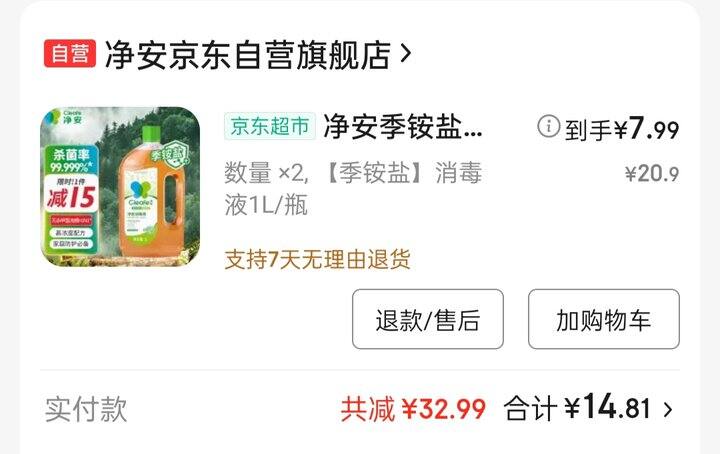Open 净安京东自营旗舰店 store name
Viewport: 720px width, 454px height.
coord(248,55)
